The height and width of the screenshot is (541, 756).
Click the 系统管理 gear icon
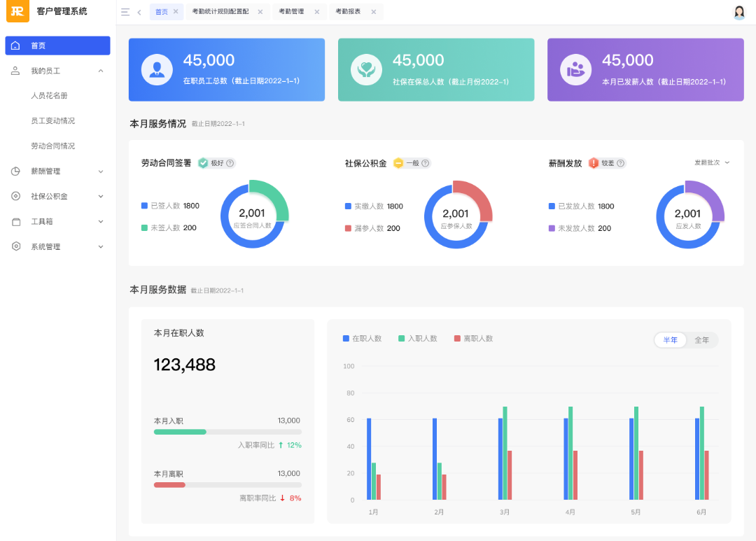click(15, 246)
